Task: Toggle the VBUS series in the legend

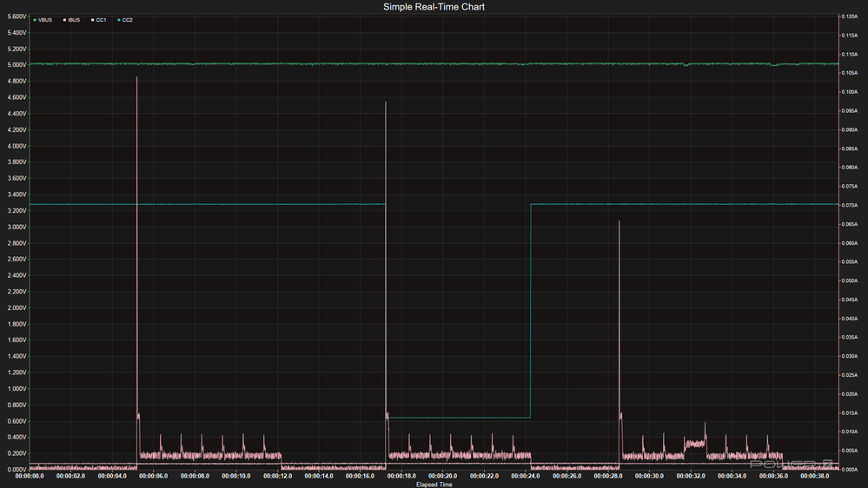Action: 43,20
